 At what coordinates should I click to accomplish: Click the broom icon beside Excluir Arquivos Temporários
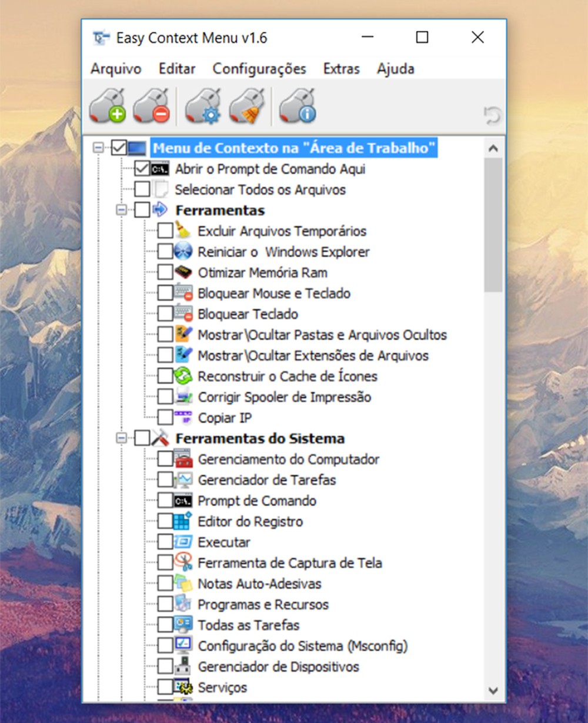point(183,230)
